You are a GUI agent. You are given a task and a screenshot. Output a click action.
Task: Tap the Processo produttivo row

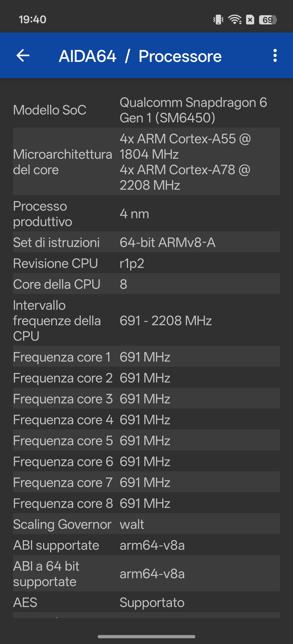146,214
